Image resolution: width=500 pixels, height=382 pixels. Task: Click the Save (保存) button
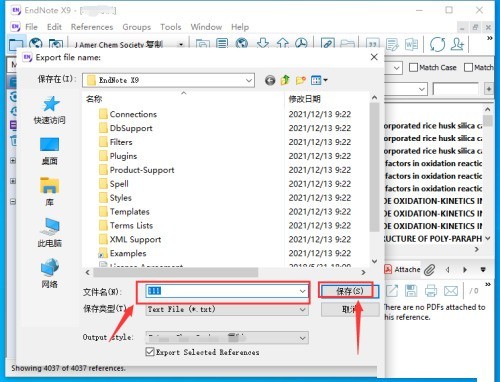click(349, 291)
